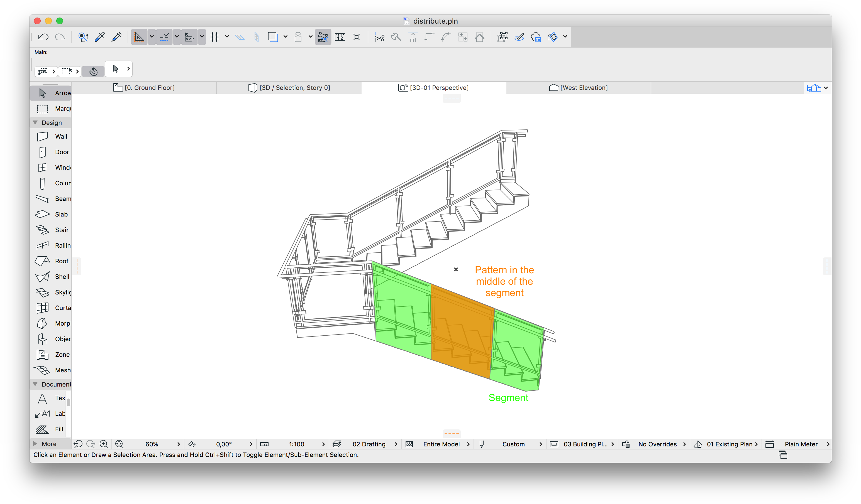
Task: Toggle the Quick Selection magnet button
Action: (x=93, y=71)
